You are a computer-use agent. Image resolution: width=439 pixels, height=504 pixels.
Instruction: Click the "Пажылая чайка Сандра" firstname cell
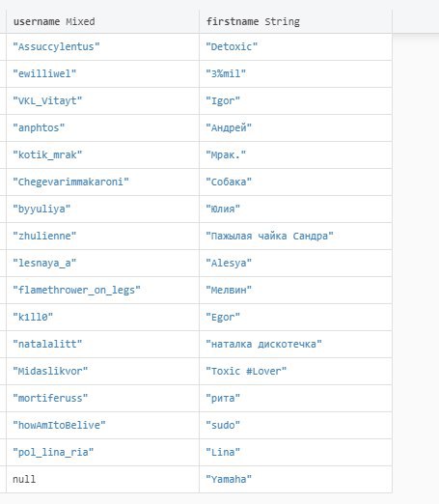[295, 236]
